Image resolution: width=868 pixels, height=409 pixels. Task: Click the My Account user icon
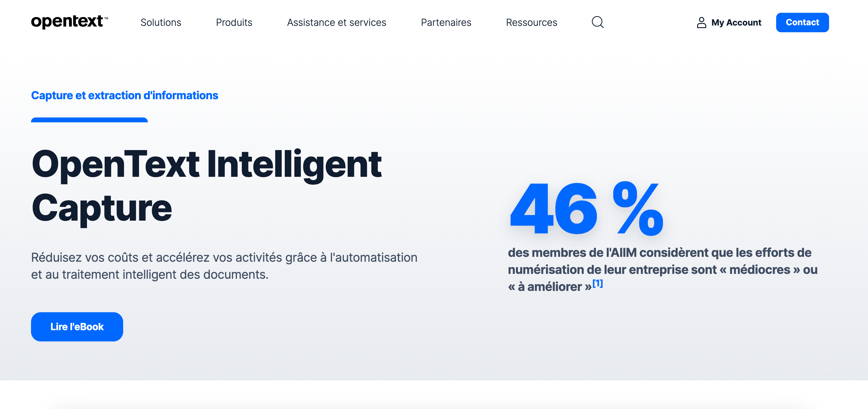point(701,23)
